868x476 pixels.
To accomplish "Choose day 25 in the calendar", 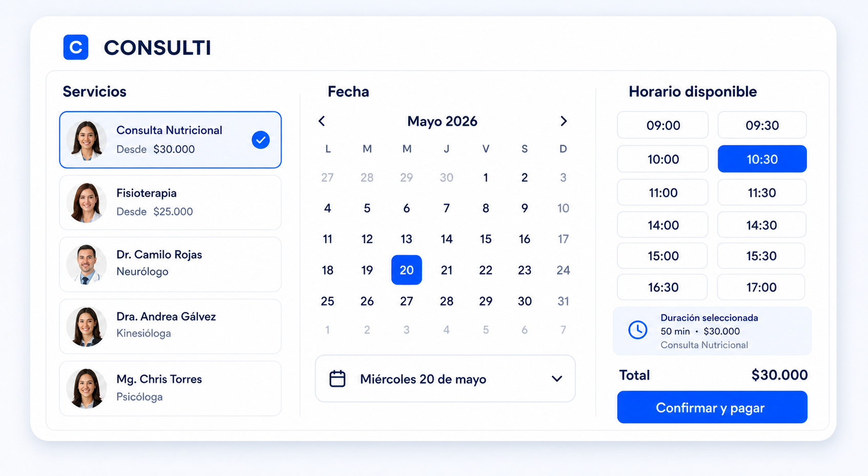I will click(x=328, y=301).
